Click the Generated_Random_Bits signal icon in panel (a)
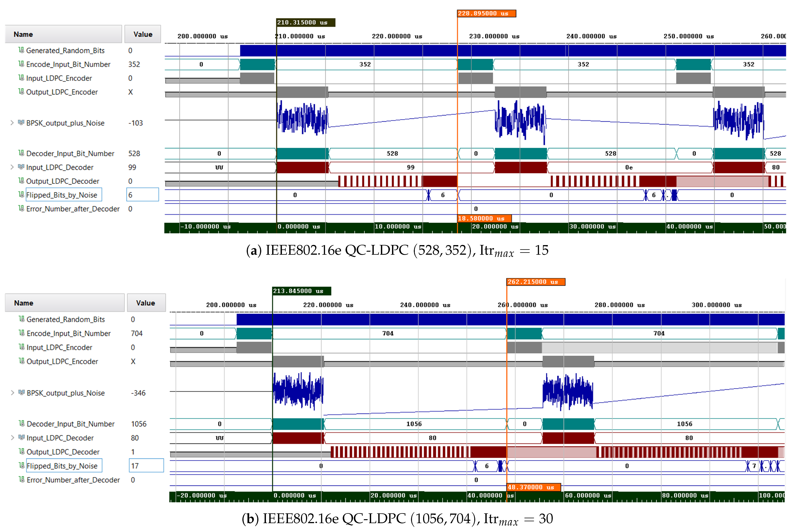 (x=21, y=50)
